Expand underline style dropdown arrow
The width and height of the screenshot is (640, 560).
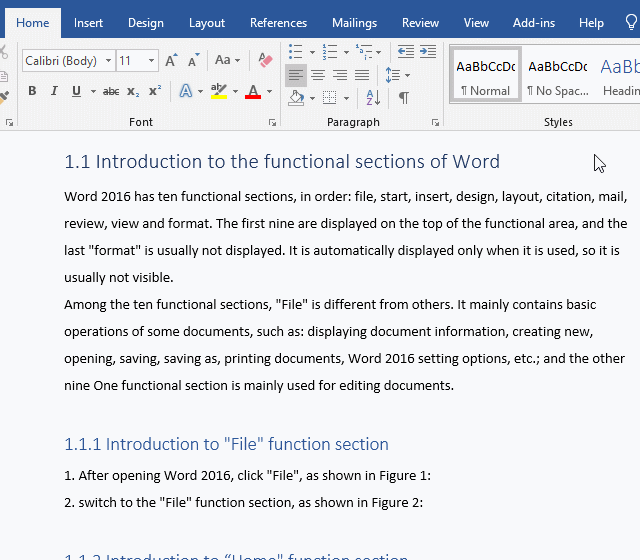click(x=93, y=91)
